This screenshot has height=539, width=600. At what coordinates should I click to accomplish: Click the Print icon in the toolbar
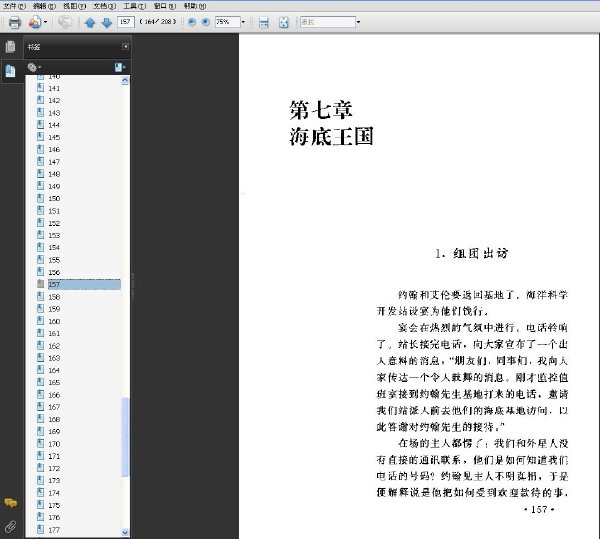pyautogui.click(x=15, y=22)
